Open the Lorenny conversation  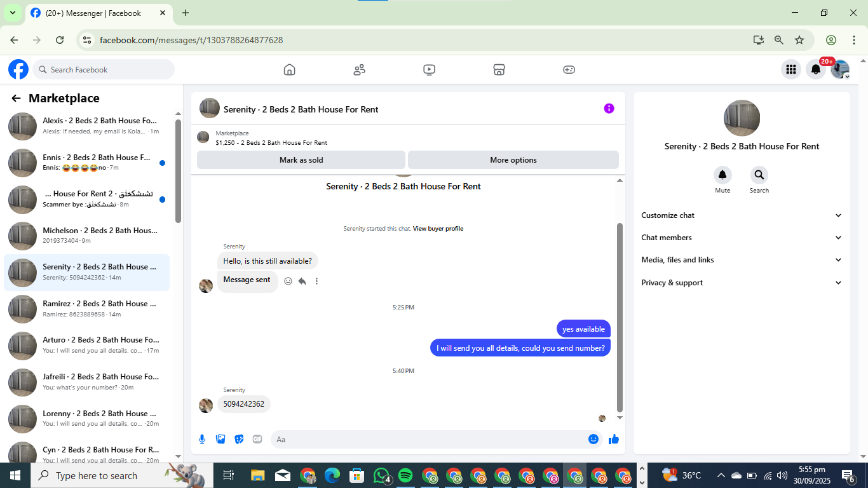click(x=87, y=418)
